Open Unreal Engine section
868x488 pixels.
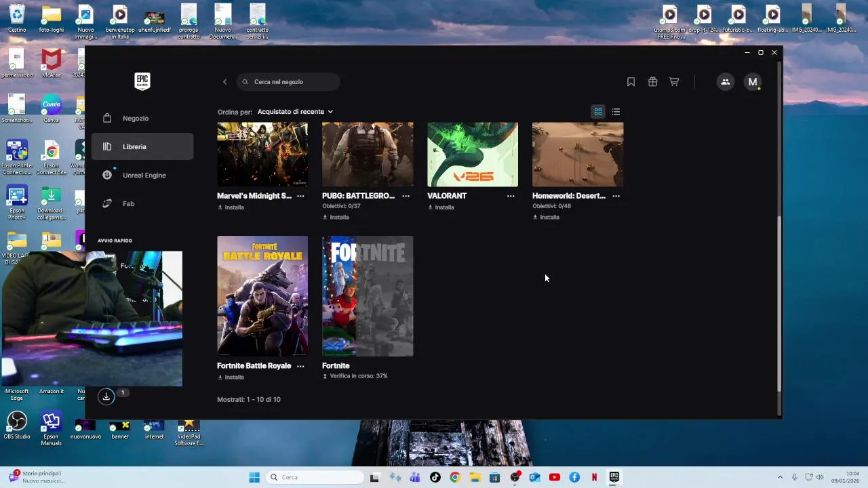coord(142,175)
